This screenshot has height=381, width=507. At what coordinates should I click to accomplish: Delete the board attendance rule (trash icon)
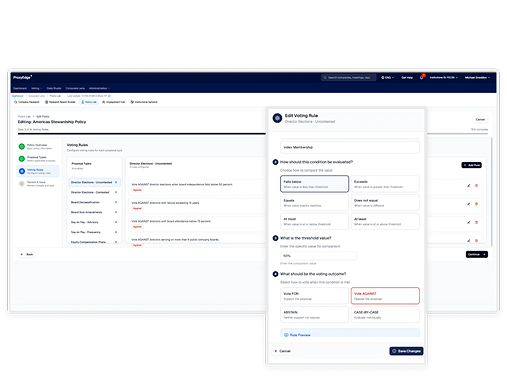tap(476, 222)
